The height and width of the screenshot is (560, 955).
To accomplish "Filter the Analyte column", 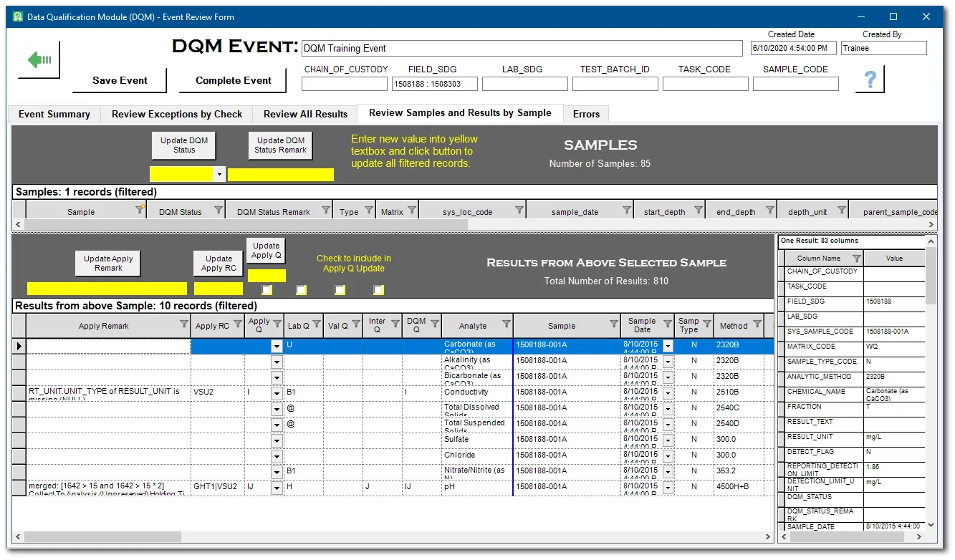I will coord(507,324).
